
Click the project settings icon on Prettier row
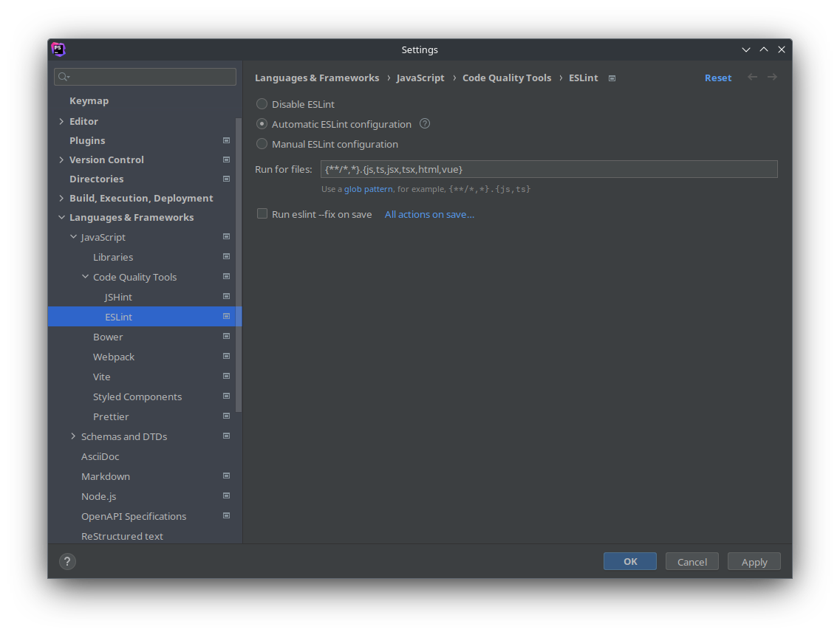226,416
